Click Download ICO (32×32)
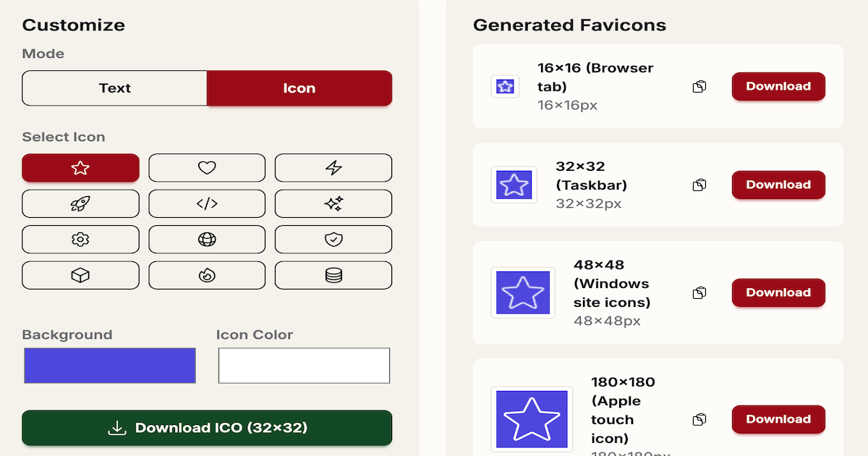Viewport: 868px width, 456px height. pyautogui.click(x=207, y=428)
